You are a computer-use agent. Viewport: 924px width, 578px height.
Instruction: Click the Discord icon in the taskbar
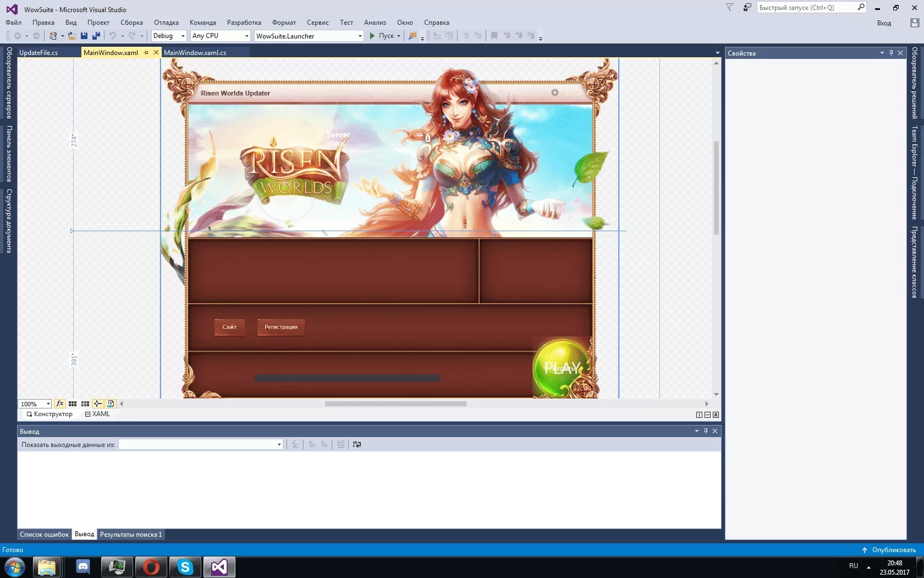(83, 567)
